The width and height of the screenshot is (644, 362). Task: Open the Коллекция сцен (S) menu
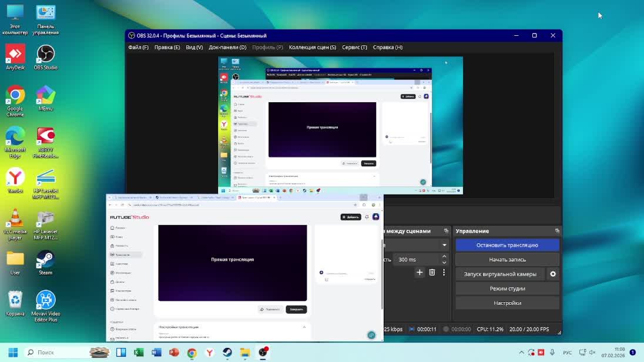pos(312,47)
